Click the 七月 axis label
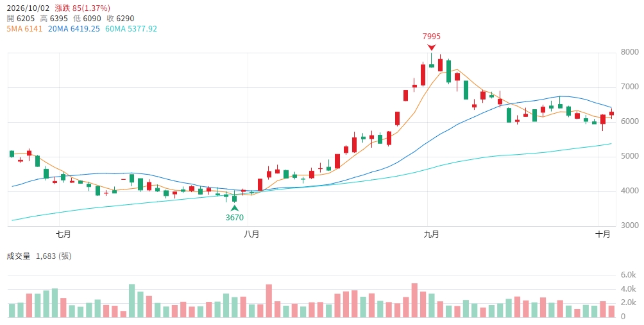 pyautogui.click(x=64, y=234)
